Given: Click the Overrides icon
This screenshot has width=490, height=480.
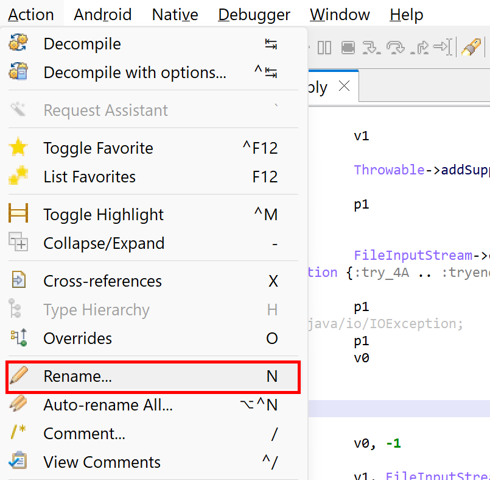Looking at the screenshot, I should tap(18, 337).
